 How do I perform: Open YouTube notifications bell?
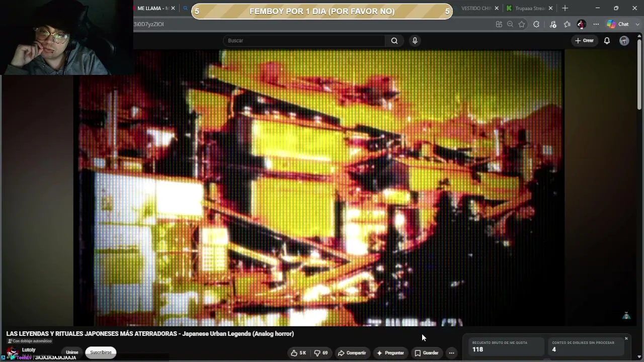point(607,41)
